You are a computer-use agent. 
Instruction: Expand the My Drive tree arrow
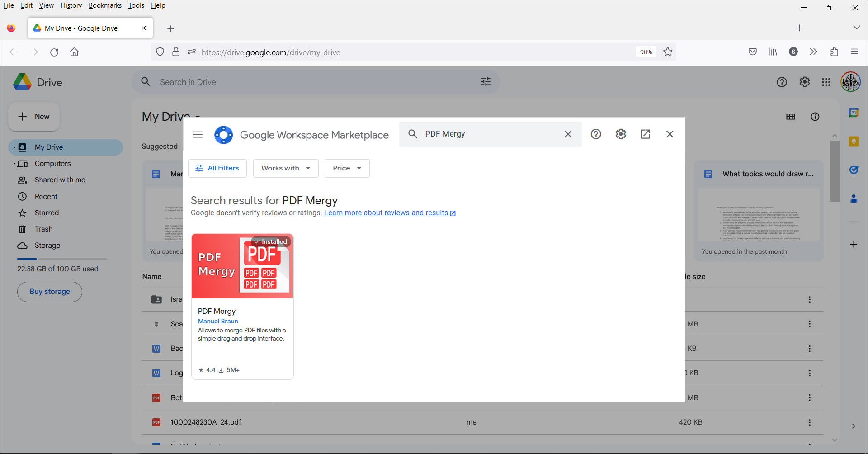[14, 147]
